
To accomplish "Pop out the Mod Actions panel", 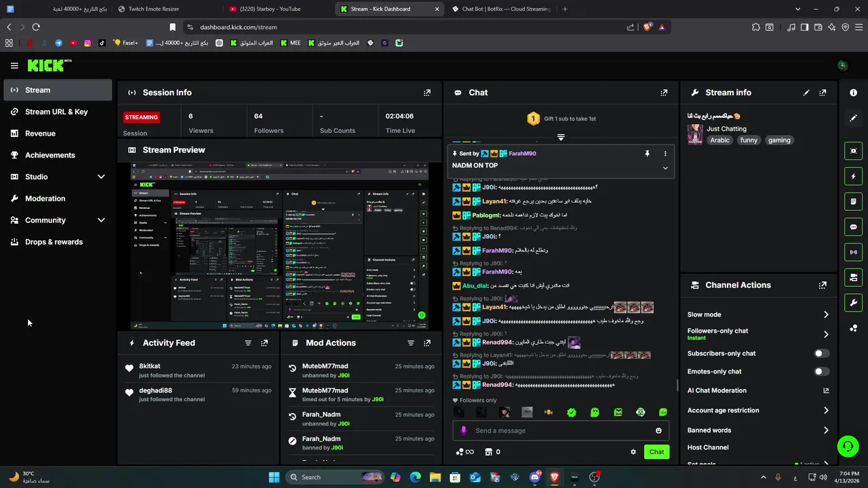I will (x=427, y=343).
